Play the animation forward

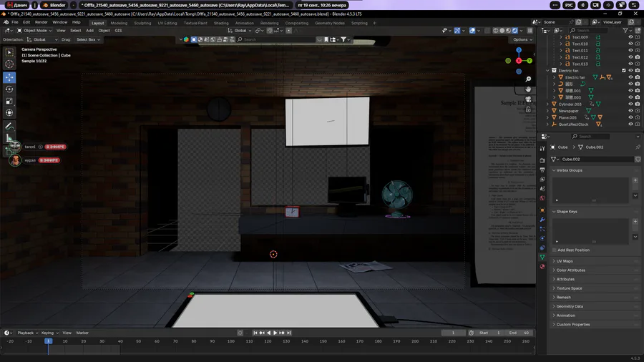point(275,333)
